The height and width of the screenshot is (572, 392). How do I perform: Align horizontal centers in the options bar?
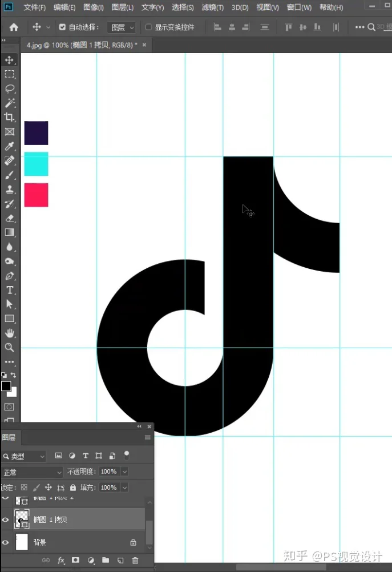point(232,27)
